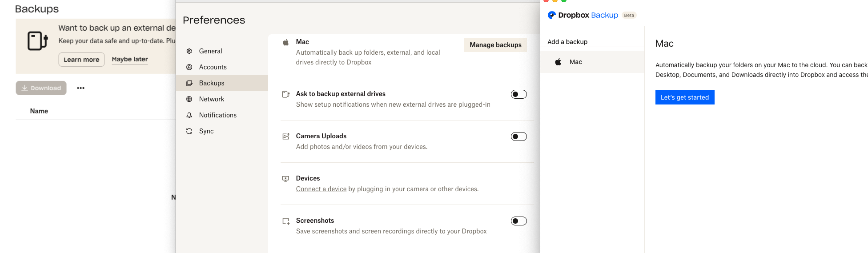Click the Sync arrows icon
This screenshot has height=253, width=868.
189,131
